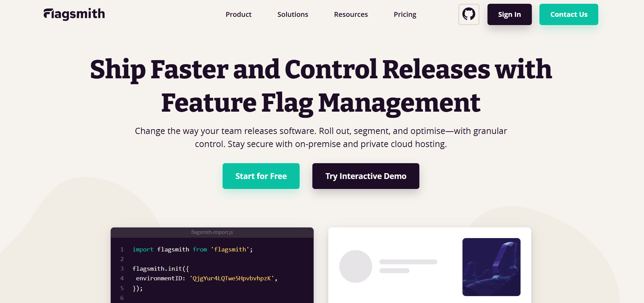Open the Product menu

click(238, 14)
